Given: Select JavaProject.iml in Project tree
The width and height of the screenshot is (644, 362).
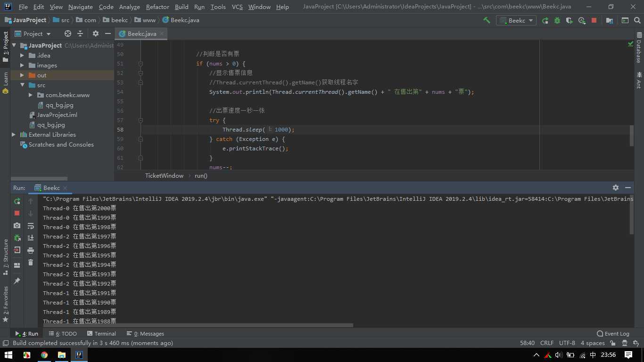Looking at the screenshot, I should 57,115.
